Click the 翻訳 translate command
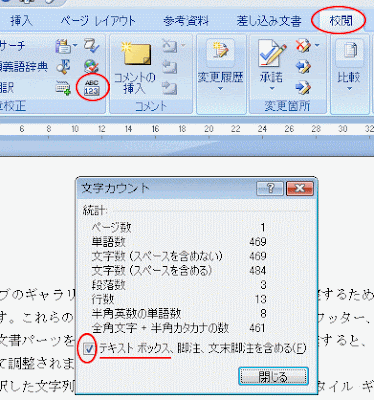 coord(7,88)
